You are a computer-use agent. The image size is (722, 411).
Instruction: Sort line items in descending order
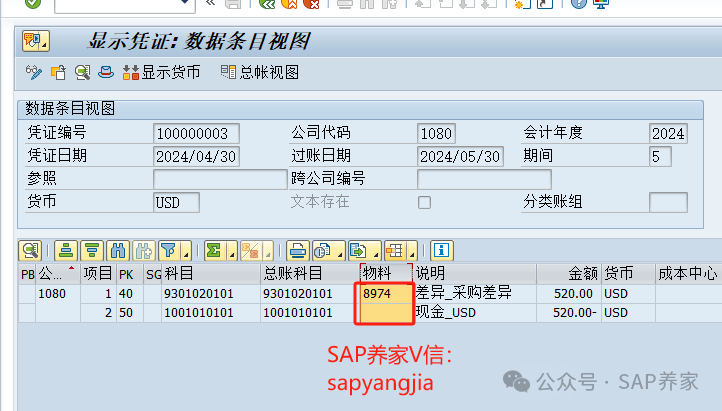coord(92,251)
